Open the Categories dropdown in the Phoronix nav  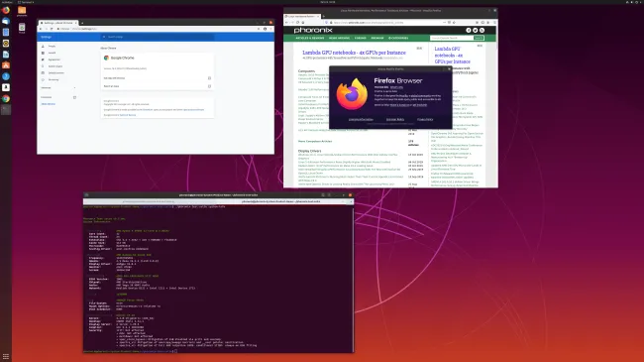(398, 38)
